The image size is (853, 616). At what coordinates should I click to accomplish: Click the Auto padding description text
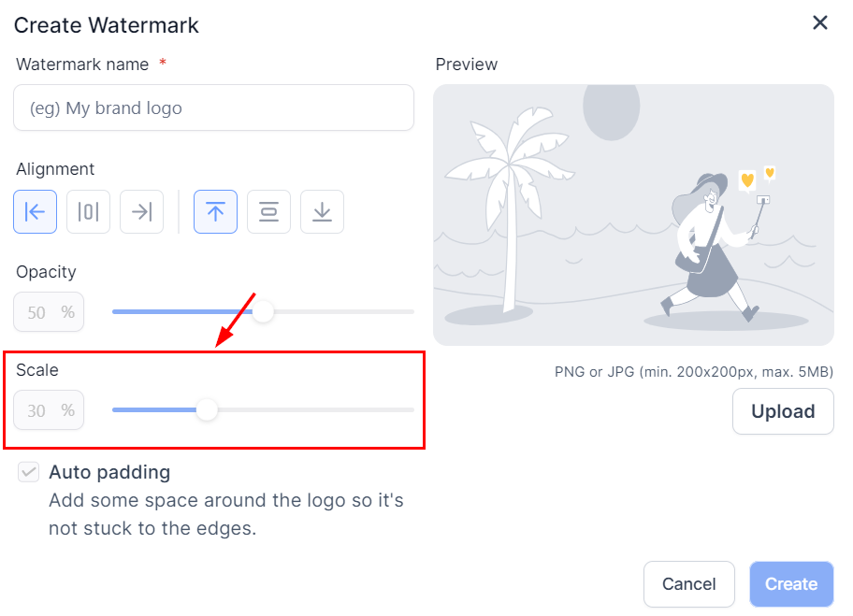pyautogui.click(x=226, y=514)
